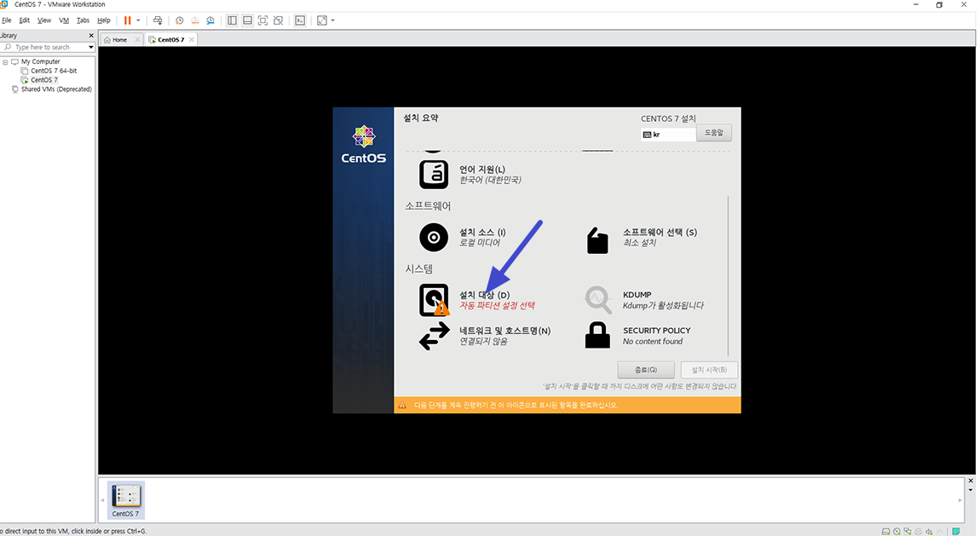The height and width of the screenshot is (536, 980).
Task: Open the library search filter dropdown
Action: click(90, 48)
